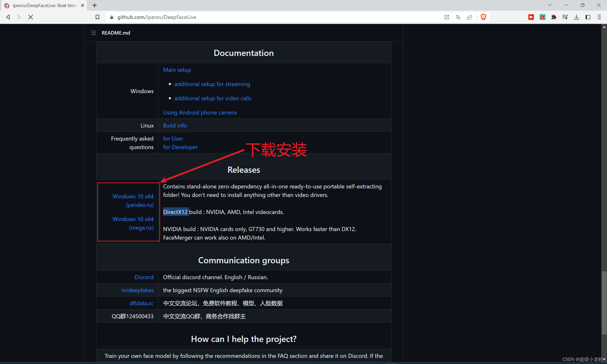The height and width of the screenshot is (364, 607).
Task: Open the downloads icon in toolbar
Action: pos(577,17)
